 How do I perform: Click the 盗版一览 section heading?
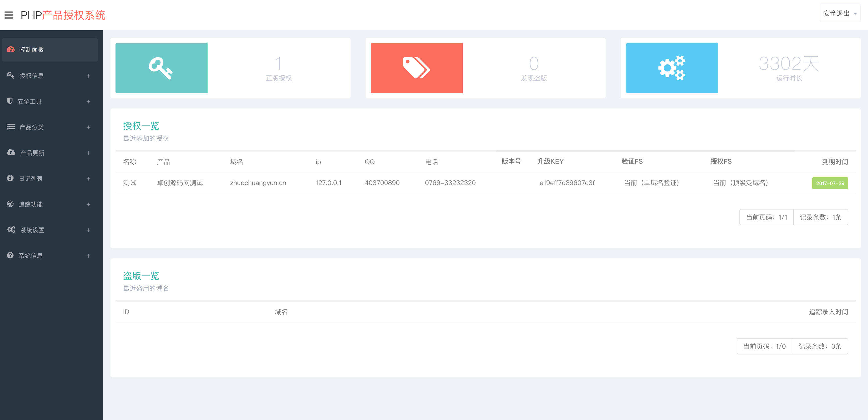pos(141,276)
